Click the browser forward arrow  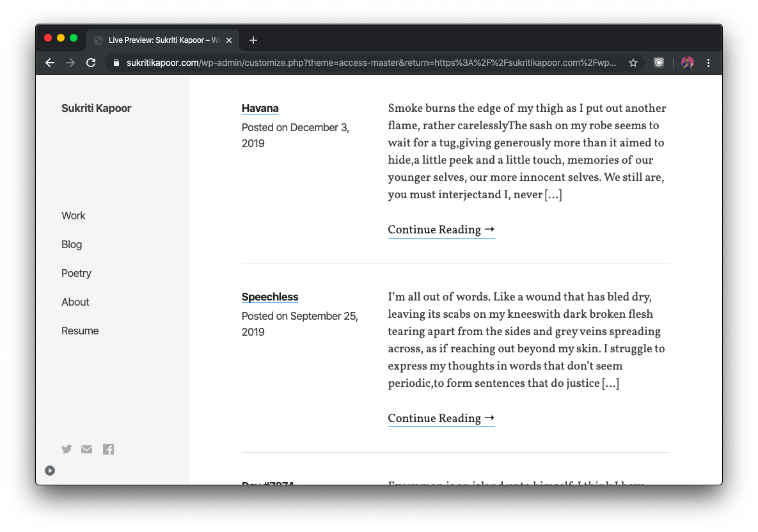coord(70,63)
